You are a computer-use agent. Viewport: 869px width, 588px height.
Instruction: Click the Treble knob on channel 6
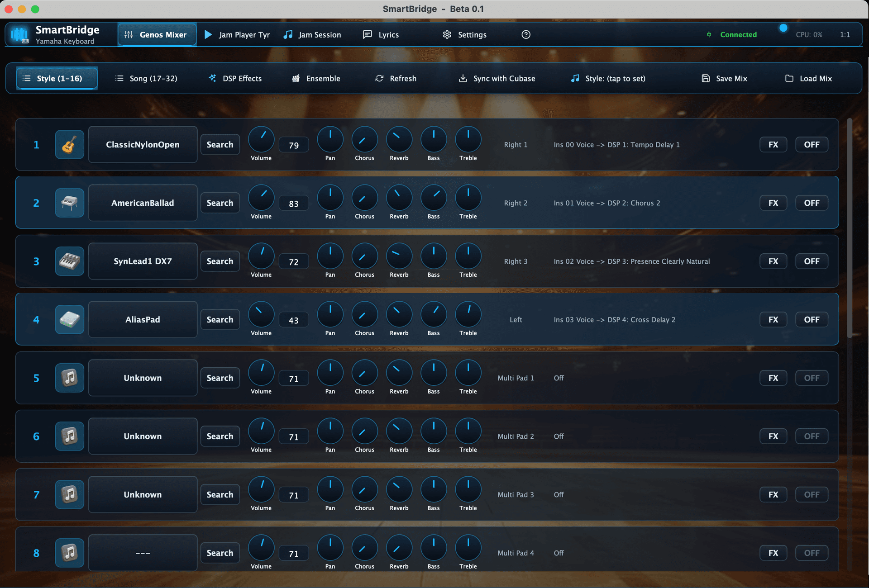pyautogui.click(x=468, y=431)
